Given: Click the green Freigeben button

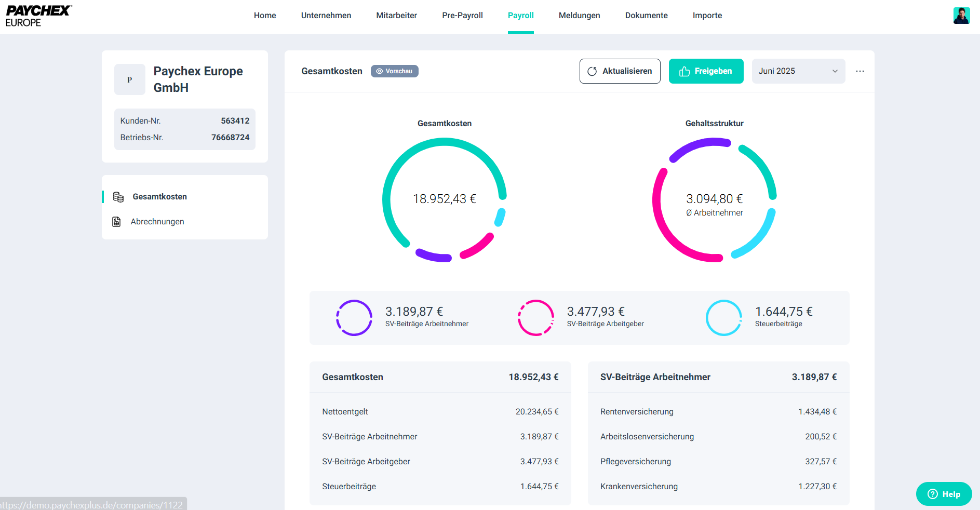Looking at the screenshot, I should coord(706,71).
